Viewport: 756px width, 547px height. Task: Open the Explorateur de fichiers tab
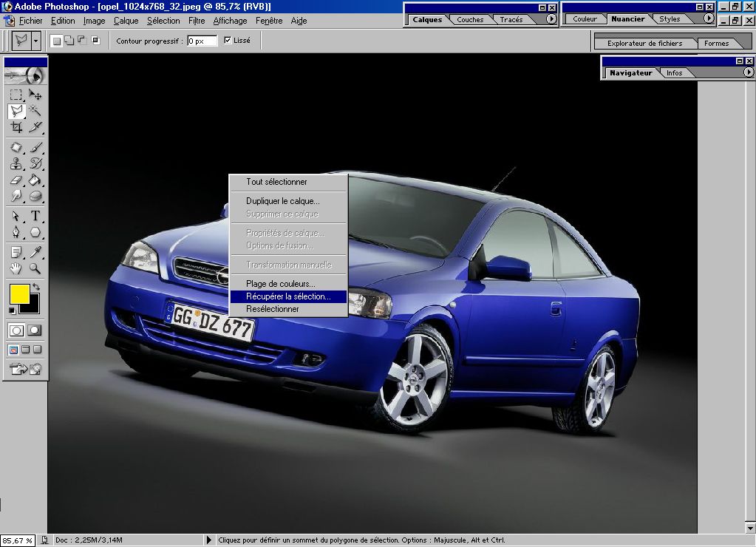644,44
